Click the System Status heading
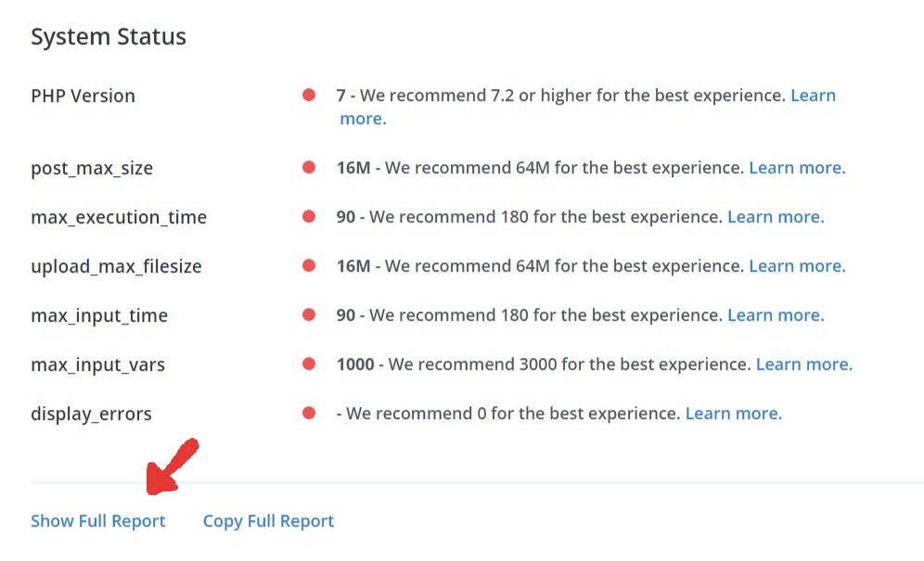 (x=109, y=37)
